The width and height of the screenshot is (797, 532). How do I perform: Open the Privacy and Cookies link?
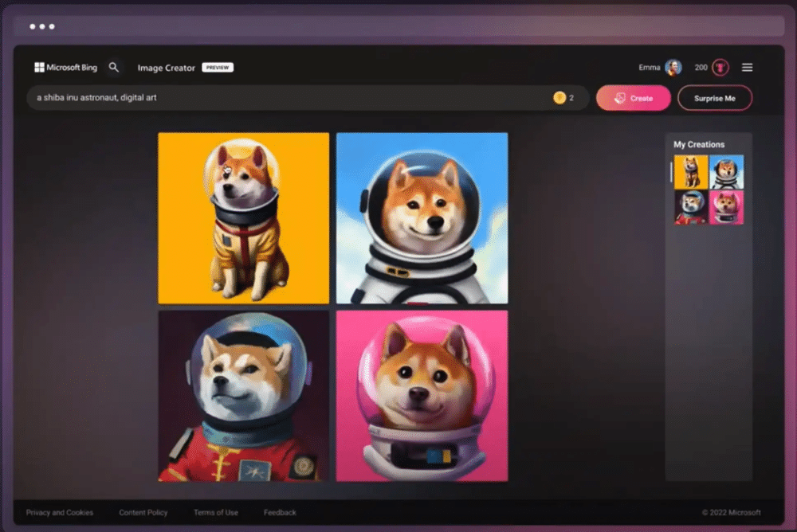(x=60, y=512)
